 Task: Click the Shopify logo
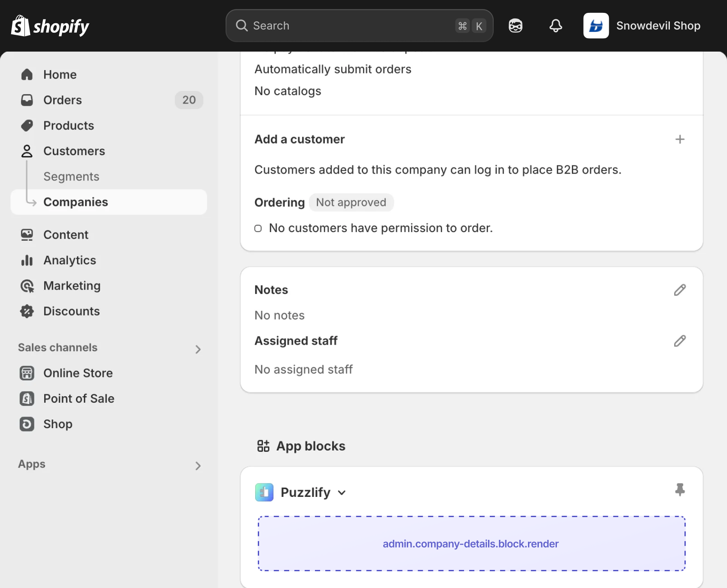[x=50, y=26]
